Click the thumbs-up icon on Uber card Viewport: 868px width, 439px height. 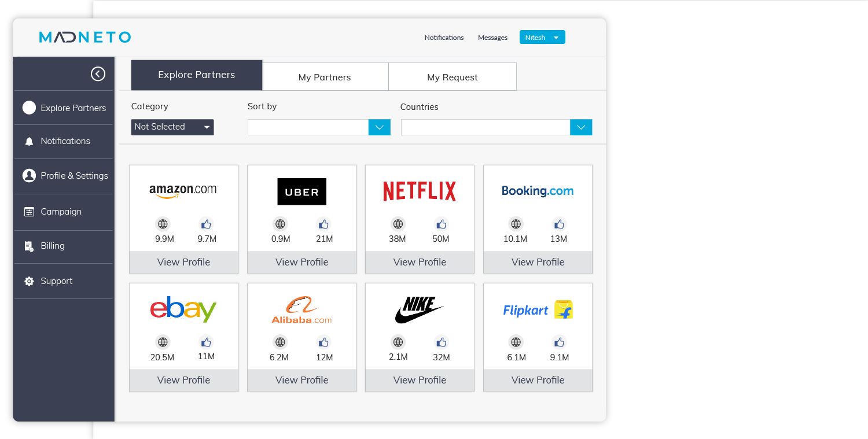tap(324, 224)
